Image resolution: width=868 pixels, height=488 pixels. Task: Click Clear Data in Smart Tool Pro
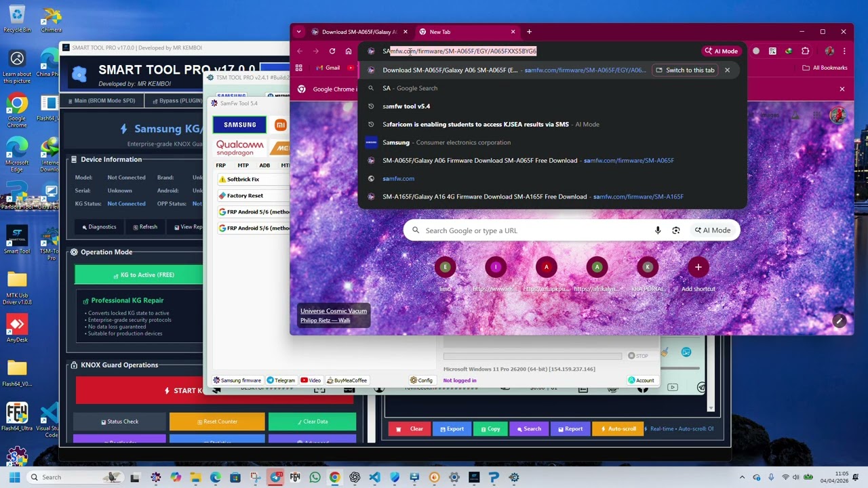pos(312,422)
